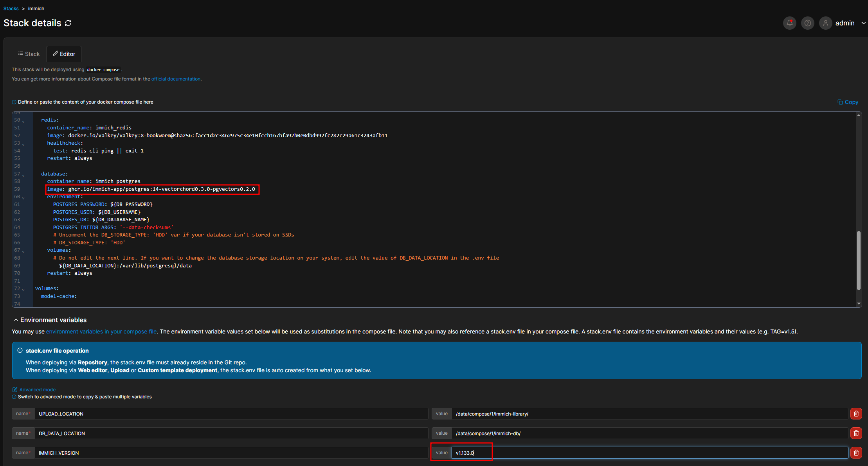
Task: Delete the IMMICH_VERSION variable with trash icon
Action: tap(856, 453)
